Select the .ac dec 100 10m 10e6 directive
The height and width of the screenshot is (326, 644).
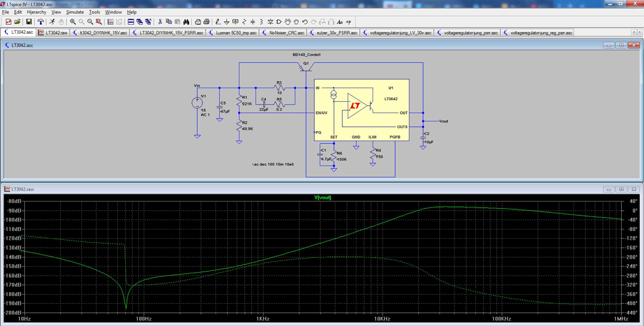click(x=273, y=164)
